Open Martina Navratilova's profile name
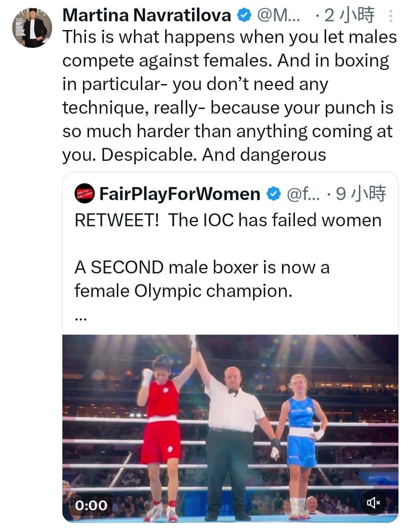The height and width of the screenshot is (532, 411). coord(147,15)
